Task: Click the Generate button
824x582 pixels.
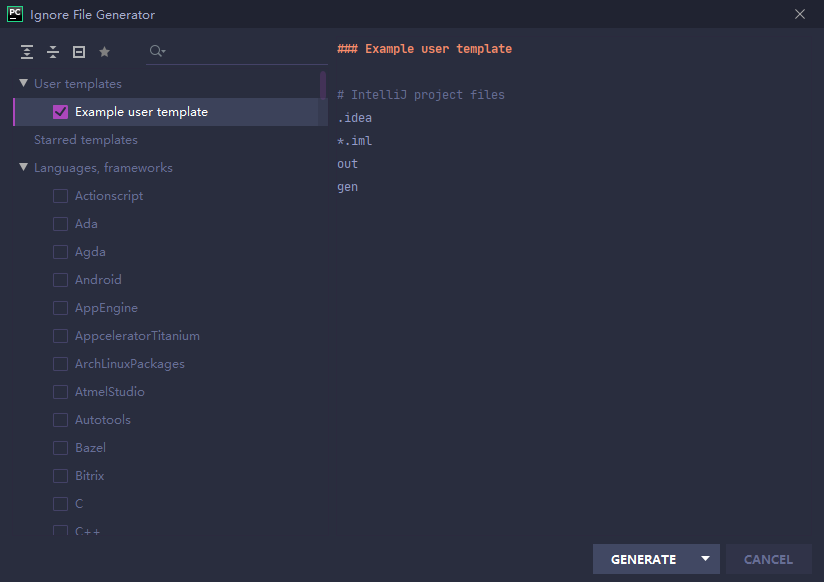Action: [x=643, y=559]
